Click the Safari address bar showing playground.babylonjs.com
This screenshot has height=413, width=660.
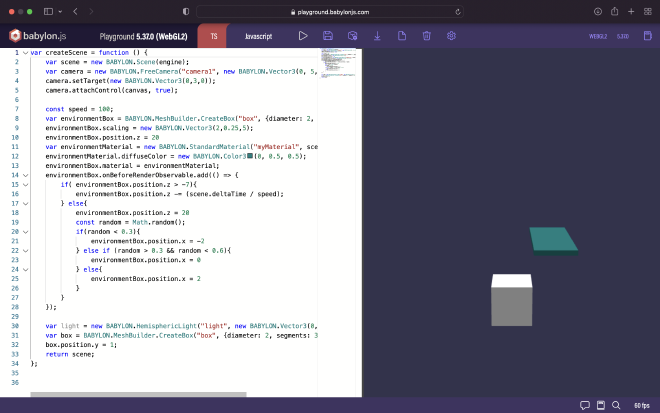[x=330, y=11]
